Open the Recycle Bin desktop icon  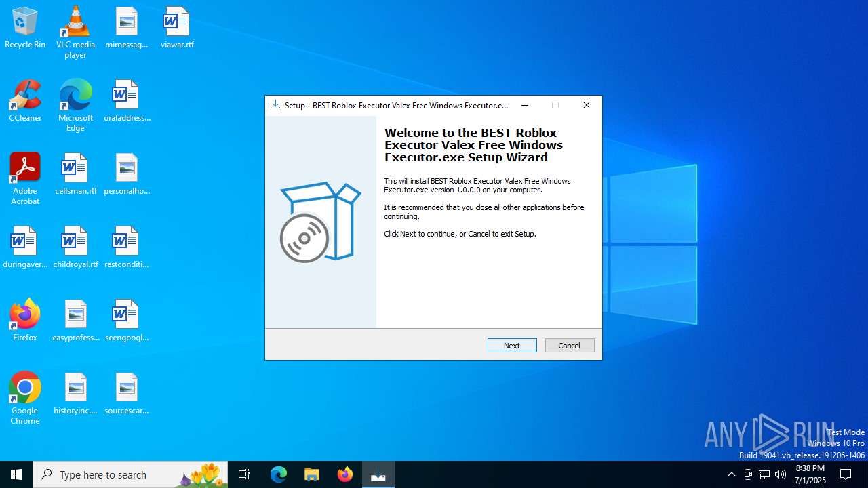[25, 28]
